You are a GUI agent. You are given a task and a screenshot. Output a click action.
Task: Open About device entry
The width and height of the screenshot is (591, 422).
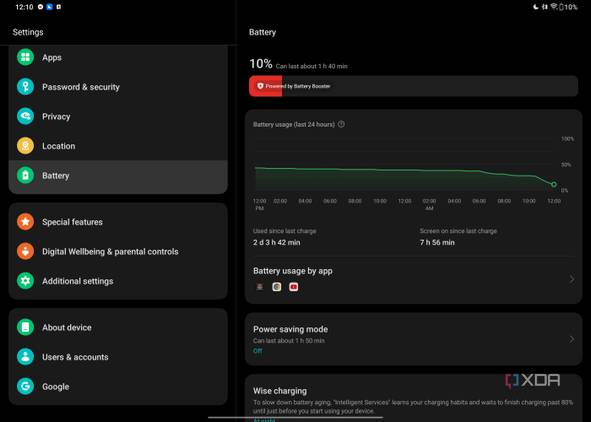(x=118, y=327)
